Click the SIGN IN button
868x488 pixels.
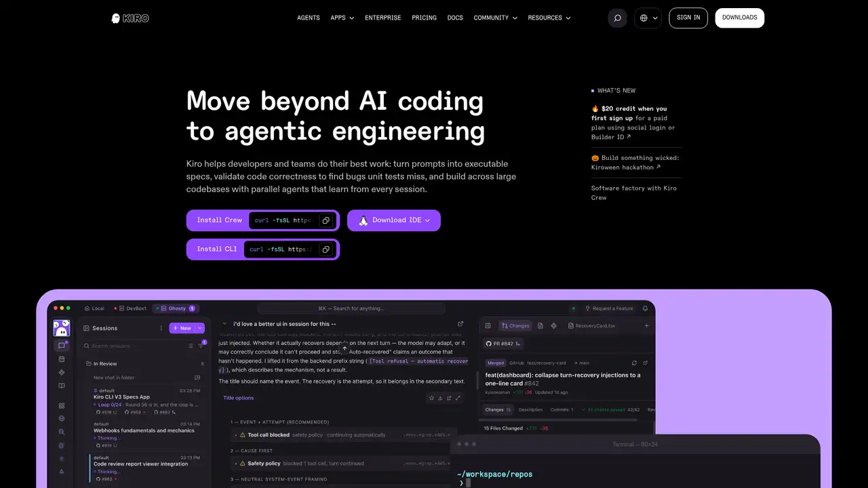click(x=688, y=18)
